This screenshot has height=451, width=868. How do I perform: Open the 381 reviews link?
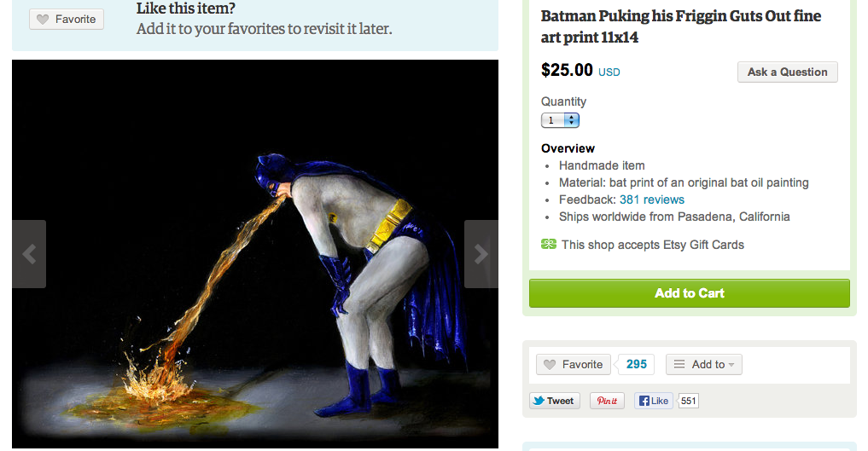click(x=651, y=199)
